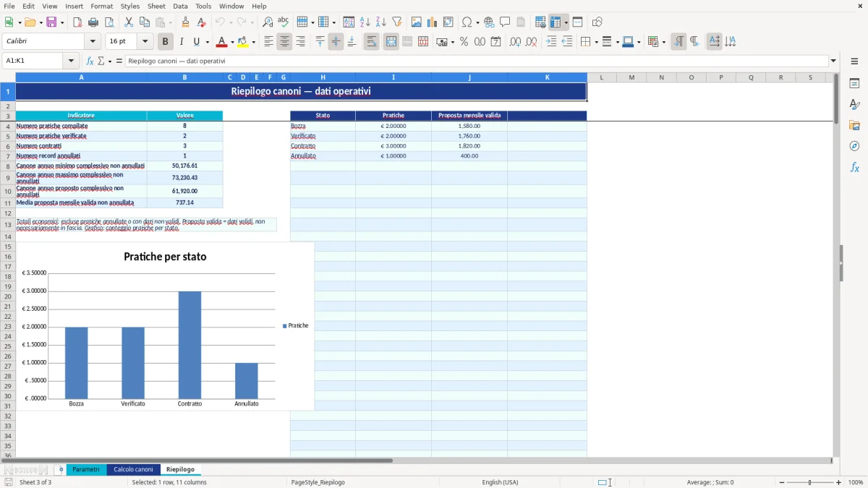This screenshot has height=488, width=868.
Task: Click the Clone Formatting paintbrush icon
Action: (186, 22)
